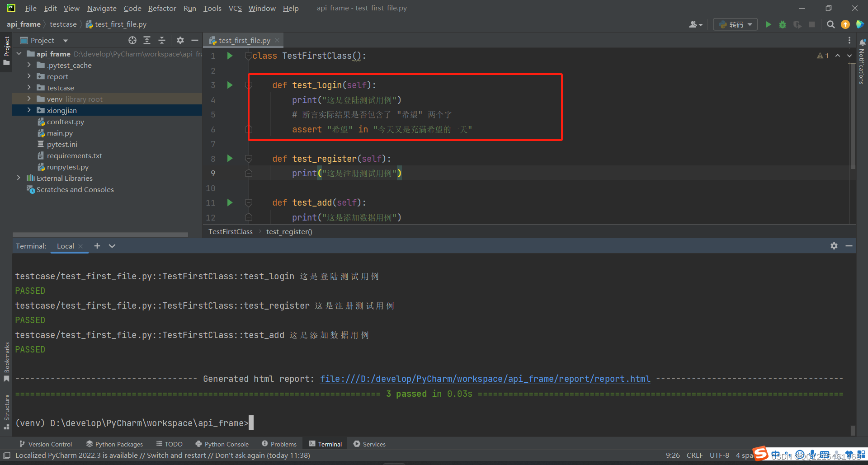Open Terminal settings gear icon
Viewport: 868px width, 465px height.
[x=834, y=246]
